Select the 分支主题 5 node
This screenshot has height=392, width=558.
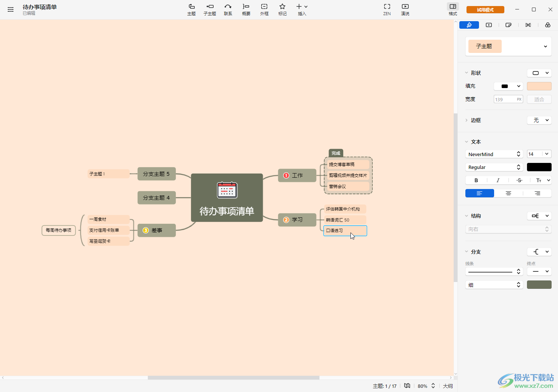coord(157,174)
